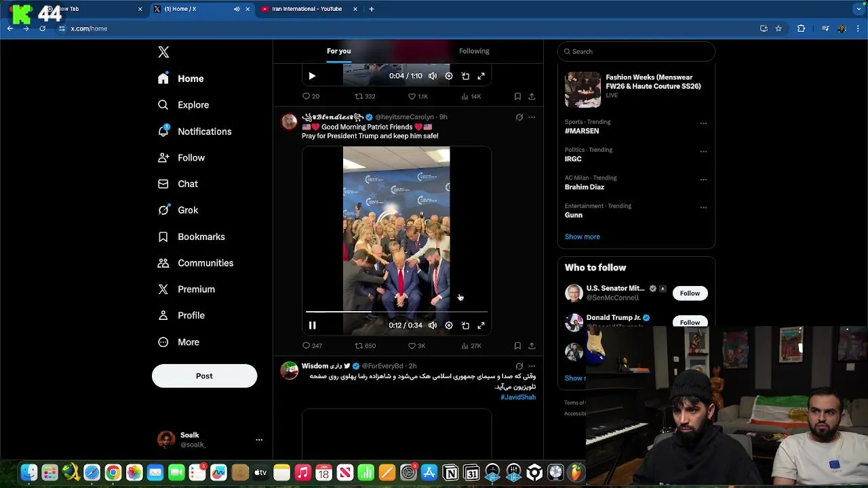The image size is (868, 488).
Task: Open picture-in-picture on the 0:12 / 0:34 video
Action: tap(465, 325)
